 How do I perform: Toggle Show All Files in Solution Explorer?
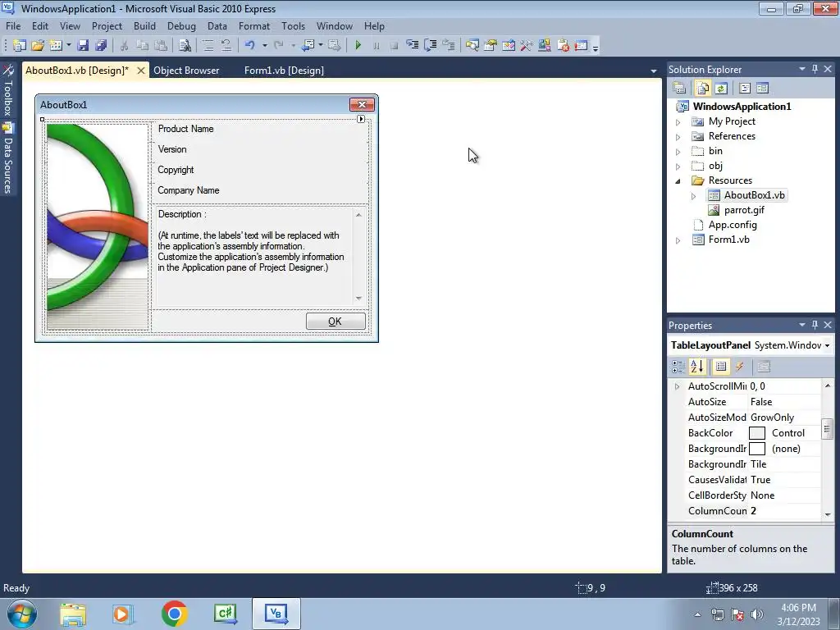tap(702, 89)
